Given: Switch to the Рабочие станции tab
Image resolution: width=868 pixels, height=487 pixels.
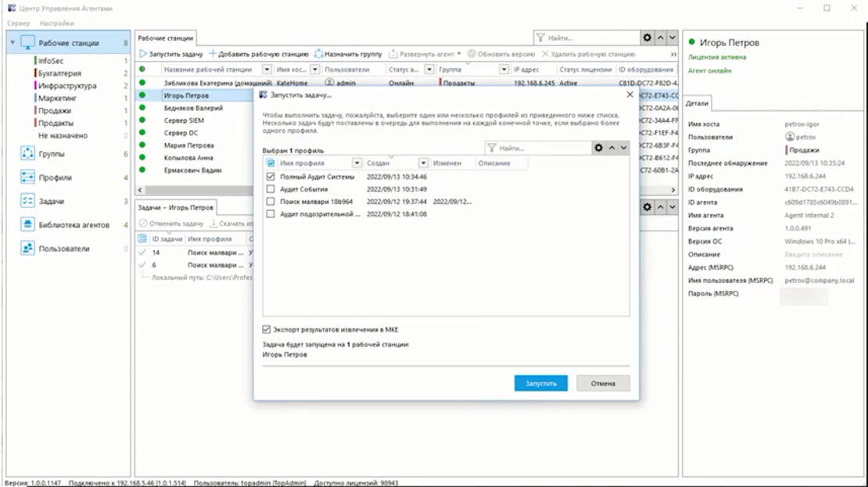Looking at the screenshot, I should [166, 38].
